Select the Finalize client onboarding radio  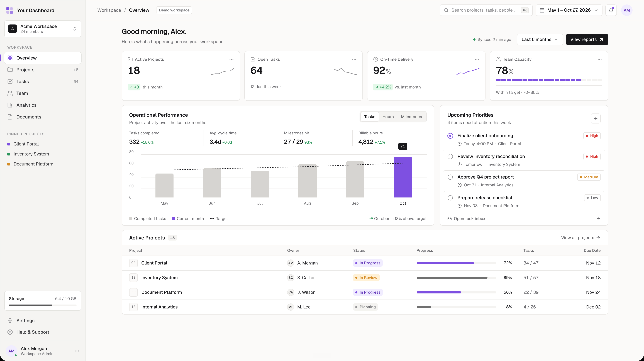[x=450, y=136]
